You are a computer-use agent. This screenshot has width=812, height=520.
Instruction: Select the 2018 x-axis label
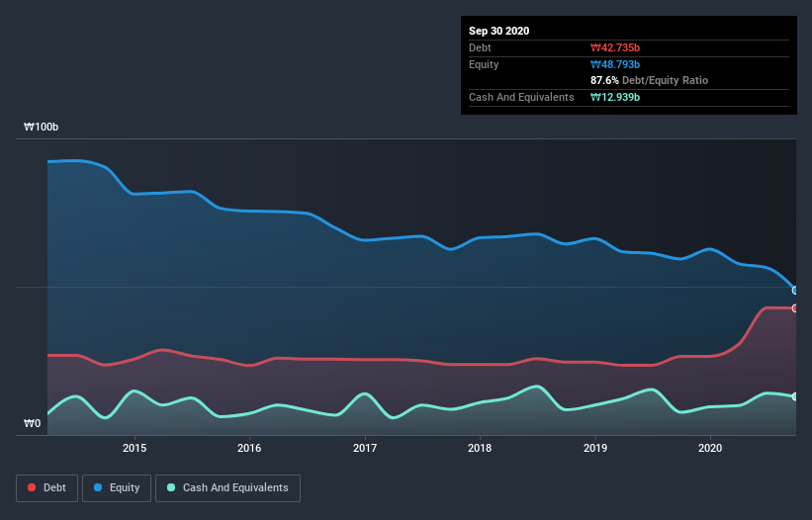click(x=480, y=448)
